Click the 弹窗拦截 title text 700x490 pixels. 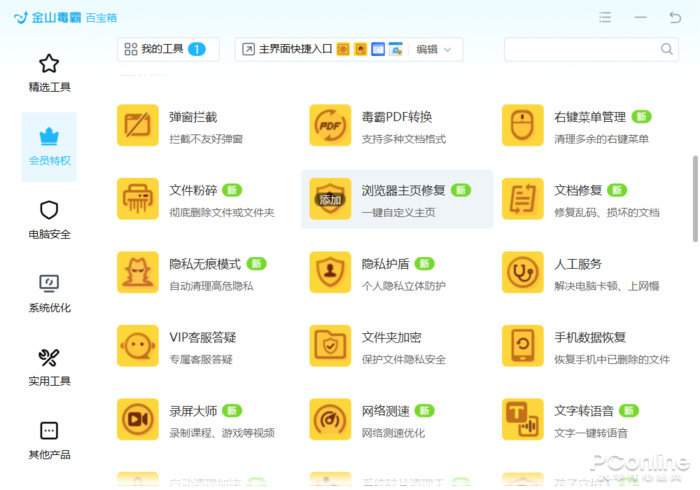coord(193,117)
